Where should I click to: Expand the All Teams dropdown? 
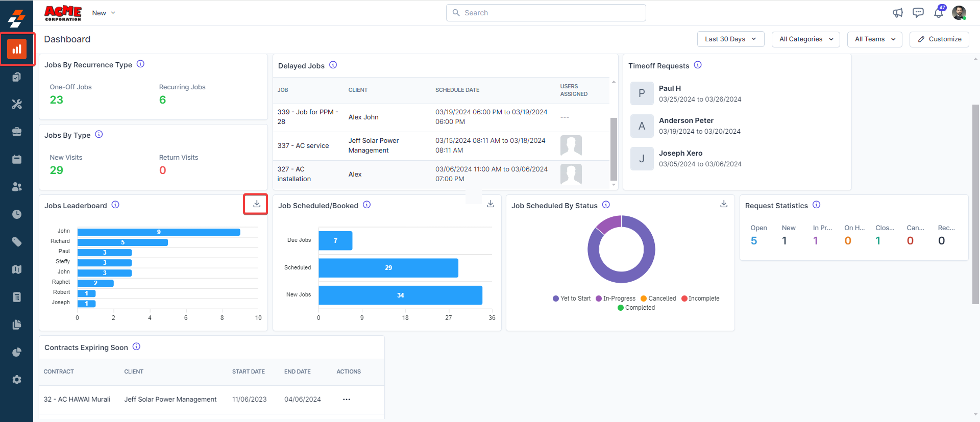[874, 39]
